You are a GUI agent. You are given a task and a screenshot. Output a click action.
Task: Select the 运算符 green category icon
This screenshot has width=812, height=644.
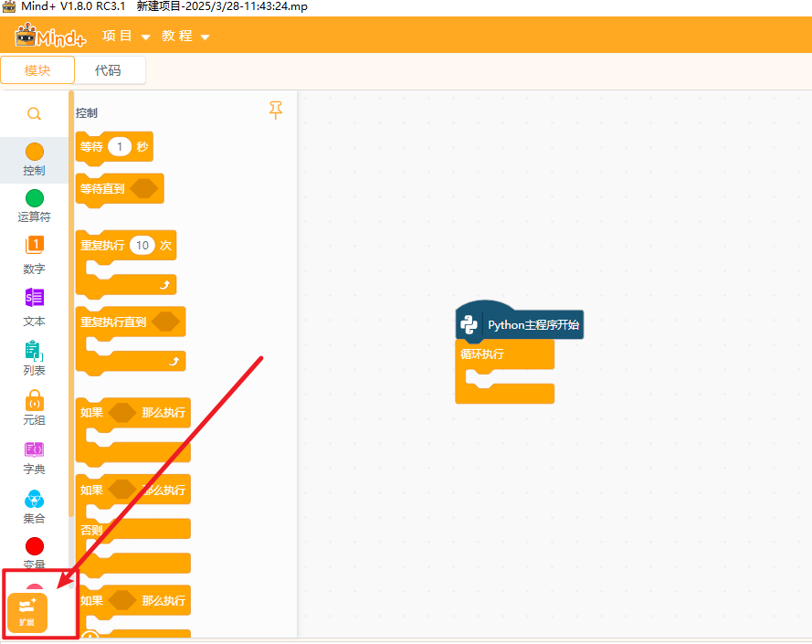(34, 198)
